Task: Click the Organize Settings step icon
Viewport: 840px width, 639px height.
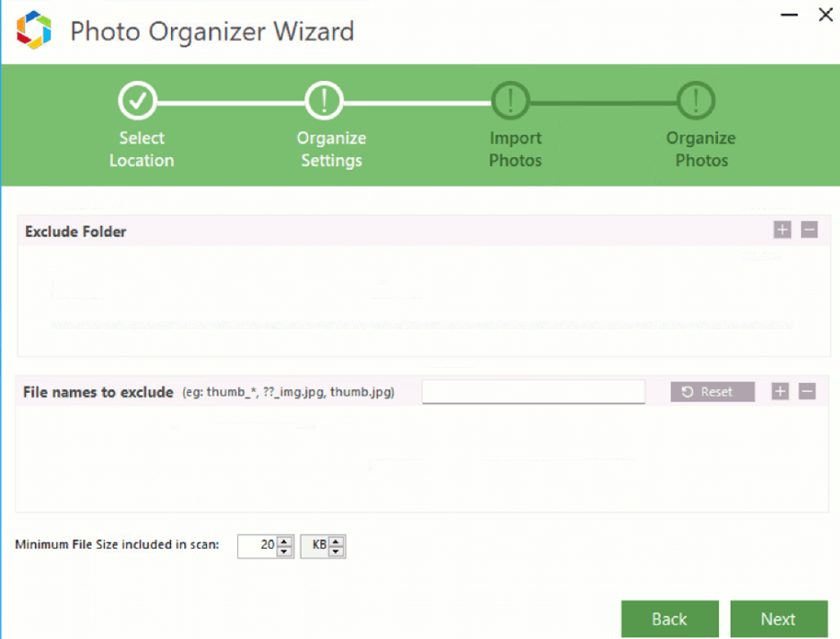Action: (x=323, y=100)
